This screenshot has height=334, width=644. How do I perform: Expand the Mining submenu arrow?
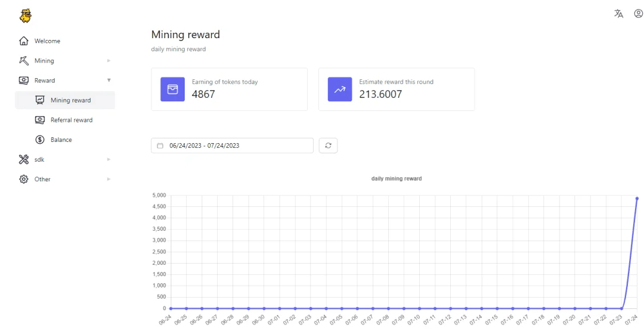[109, 60]
